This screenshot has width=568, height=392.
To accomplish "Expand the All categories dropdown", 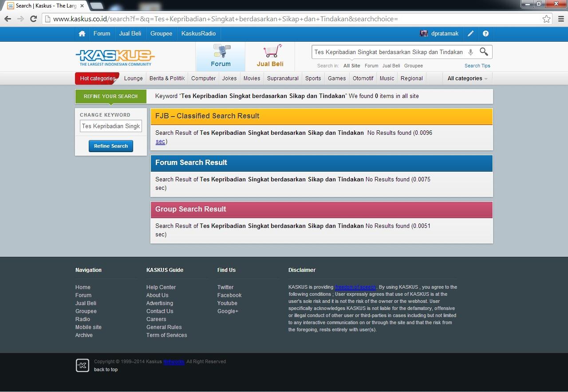I will point(467,78).
